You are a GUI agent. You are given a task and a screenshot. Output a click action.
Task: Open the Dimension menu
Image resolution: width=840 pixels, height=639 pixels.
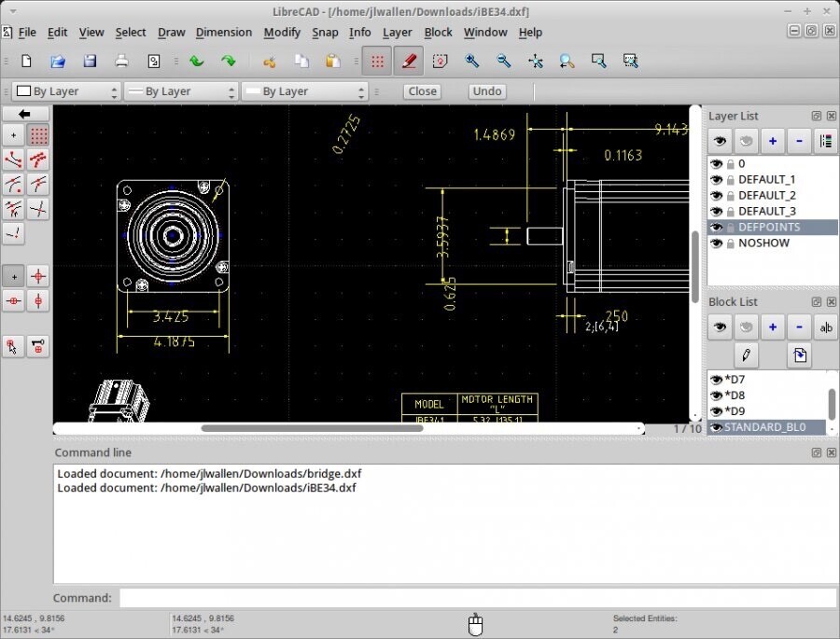pos(224,32)
